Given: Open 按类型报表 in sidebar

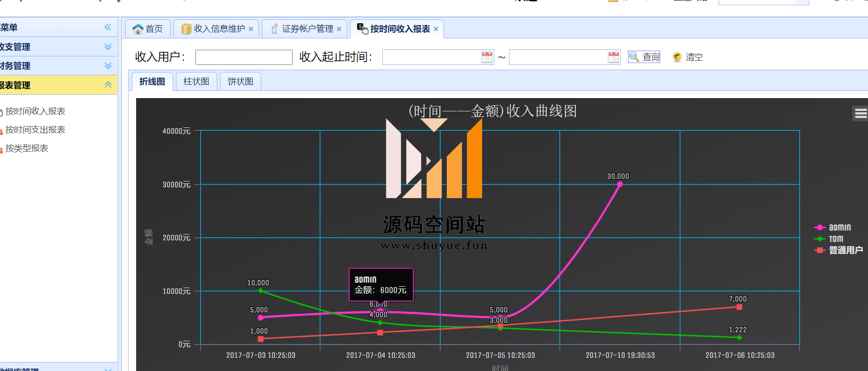Looking at the screenshot, I should (27, 148).
